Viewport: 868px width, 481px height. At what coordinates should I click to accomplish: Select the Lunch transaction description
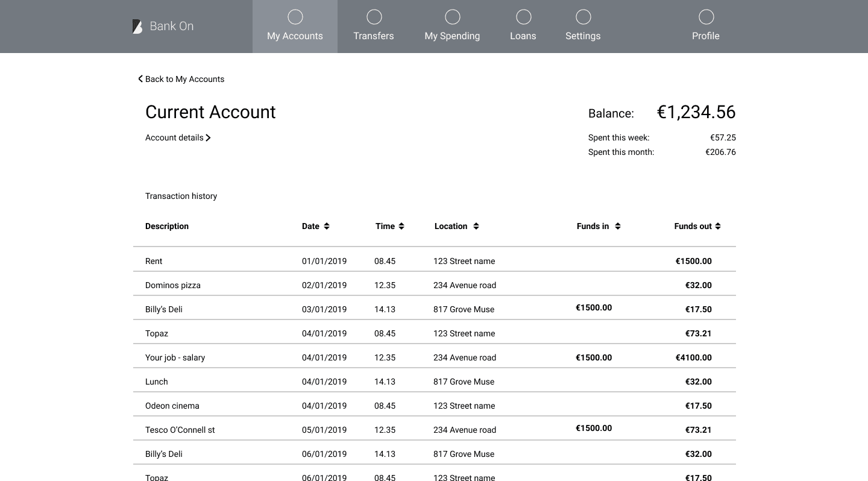[157, 382]
